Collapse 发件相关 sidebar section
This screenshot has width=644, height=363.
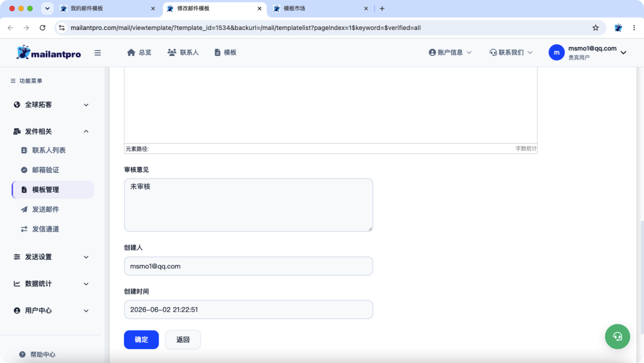[51, 131]
